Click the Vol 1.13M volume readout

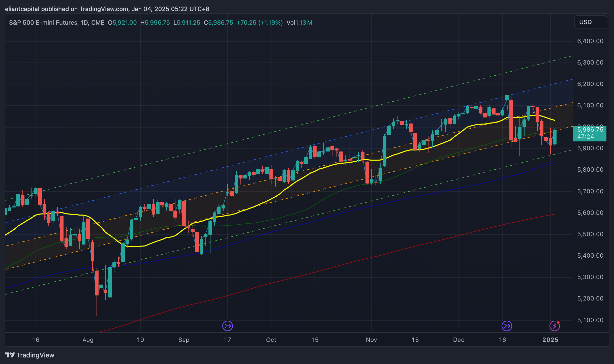coord(299,23)
